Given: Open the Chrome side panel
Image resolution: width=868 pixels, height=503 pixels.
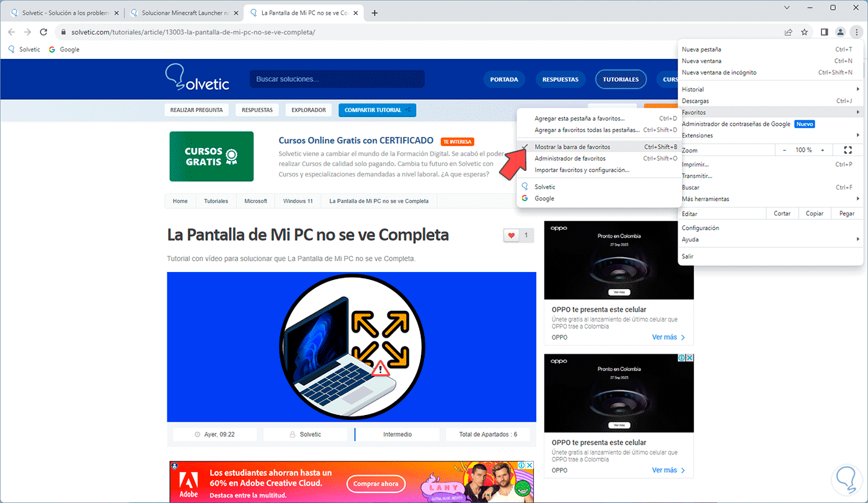Looking at the screenshot, I should [824, 32].
